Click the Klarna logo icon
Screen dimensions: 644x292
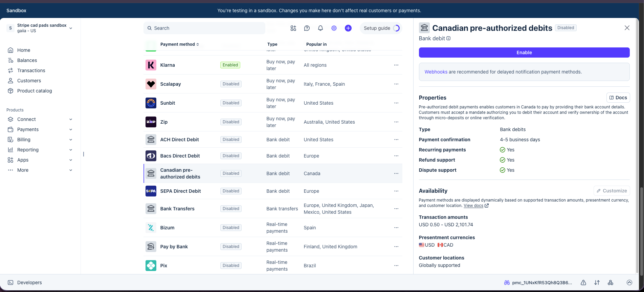[151, 65]
